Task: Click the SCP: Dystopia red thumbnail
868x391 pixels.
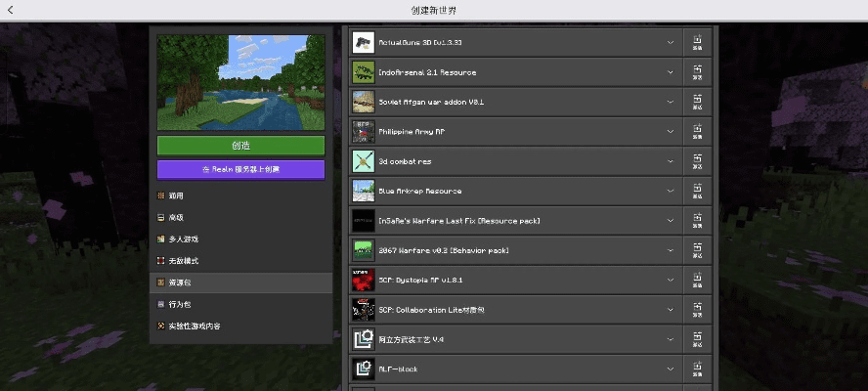Action: click(x=364, y=280)
